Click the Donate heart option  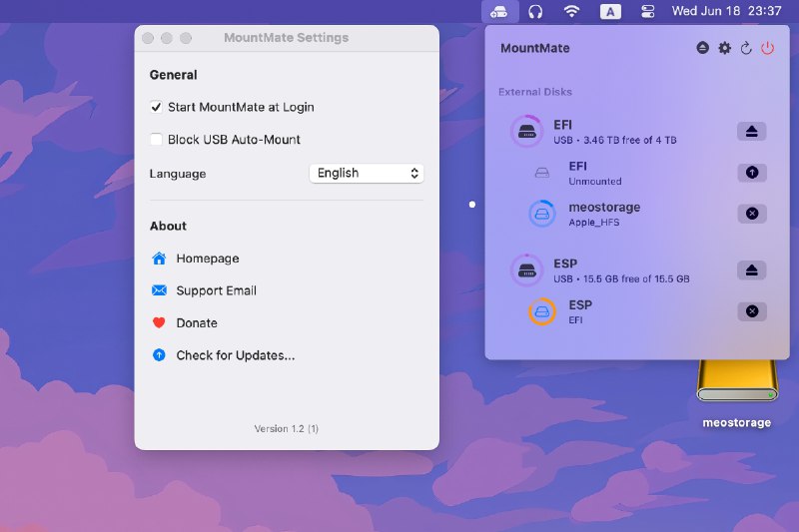tap(196, 323)
